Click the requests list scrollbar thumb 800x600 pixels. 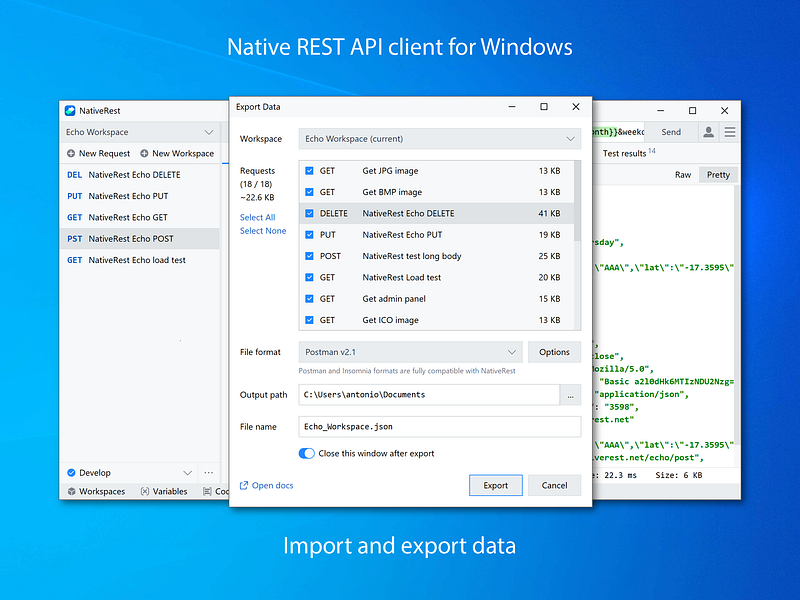point(577,201)
